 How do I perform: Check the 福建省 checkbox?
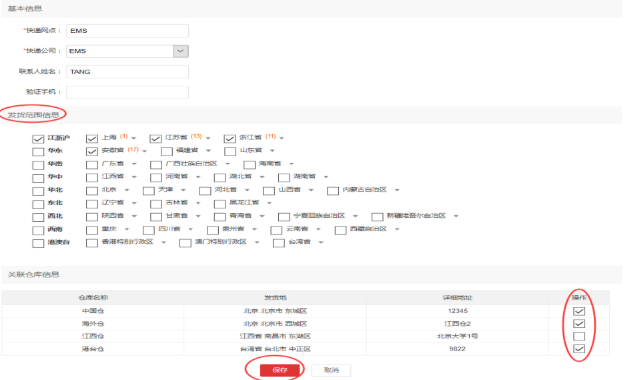[167, 151]
